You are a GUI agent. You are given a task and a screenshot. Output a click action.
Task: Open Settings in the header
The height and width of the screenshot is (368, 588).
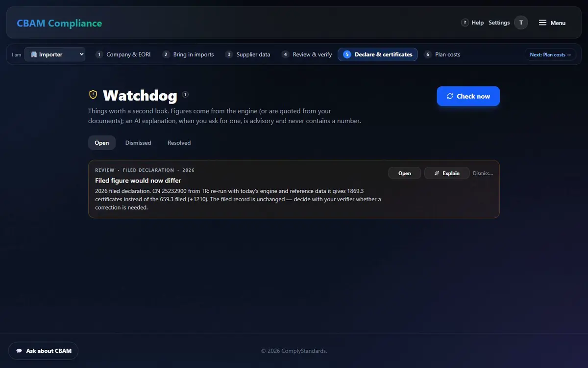[x=499, y=23]
